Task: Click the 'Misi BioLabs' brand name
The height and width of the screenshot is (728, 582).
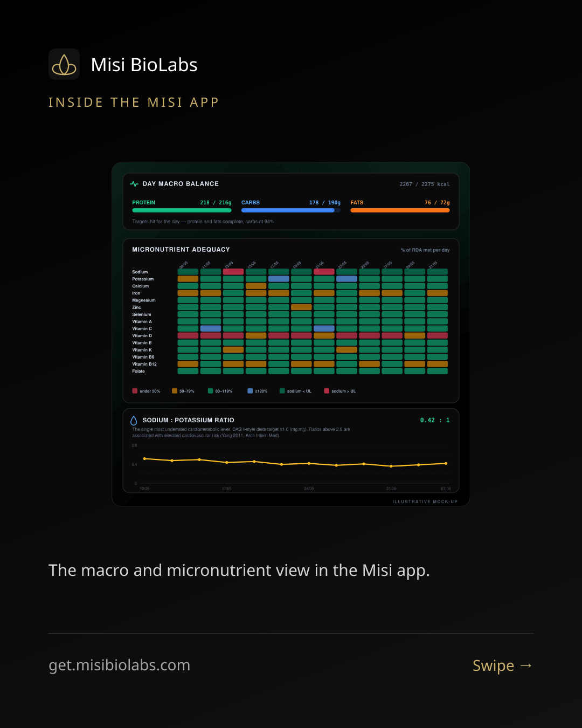Action: point(144,65)
